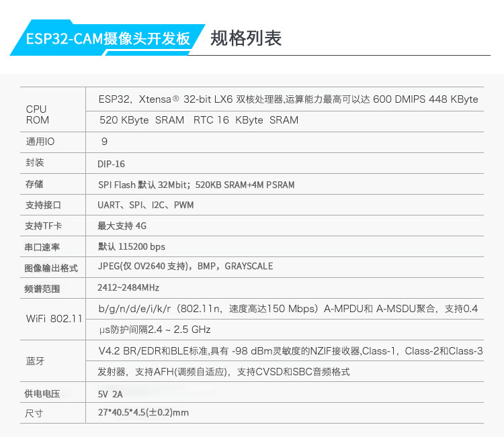Select the 供电电压 label
The image size is (504, 437).
click(x=42, y=393)
